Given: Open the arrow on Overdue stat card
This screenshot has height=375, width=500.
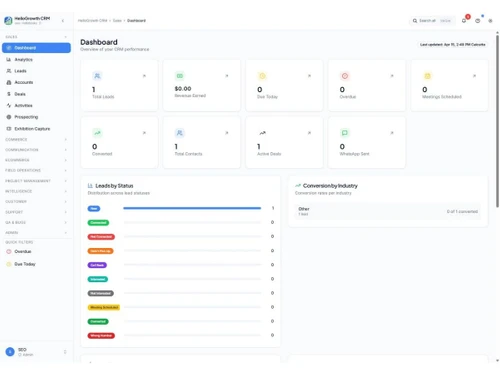Looking at the screenshot, I should pyautogui.click(x=392, y=76).
